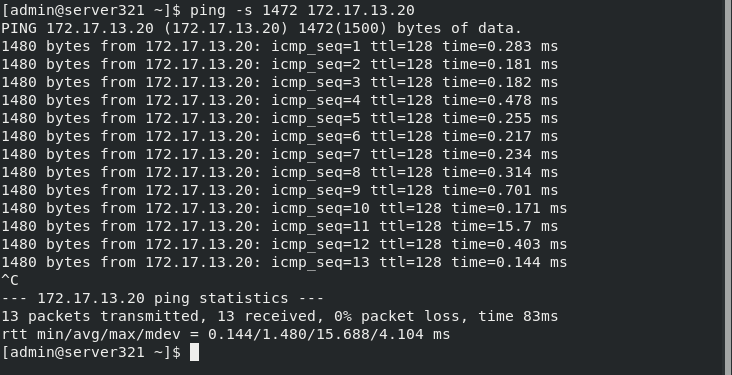This screenshot has height=375, width=732.
Task: Click the icmp_seq=4 reply line
Action: pyautogui.click(x=280, y=100)
